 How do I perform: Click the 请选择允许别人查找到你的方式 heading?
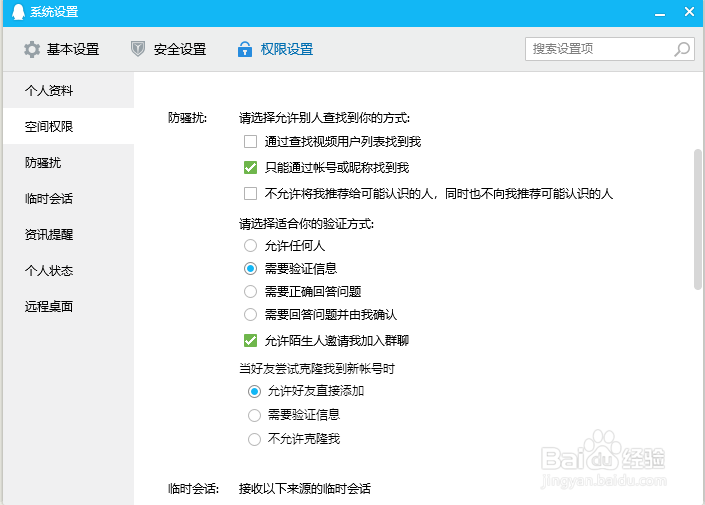click(324, 118)
